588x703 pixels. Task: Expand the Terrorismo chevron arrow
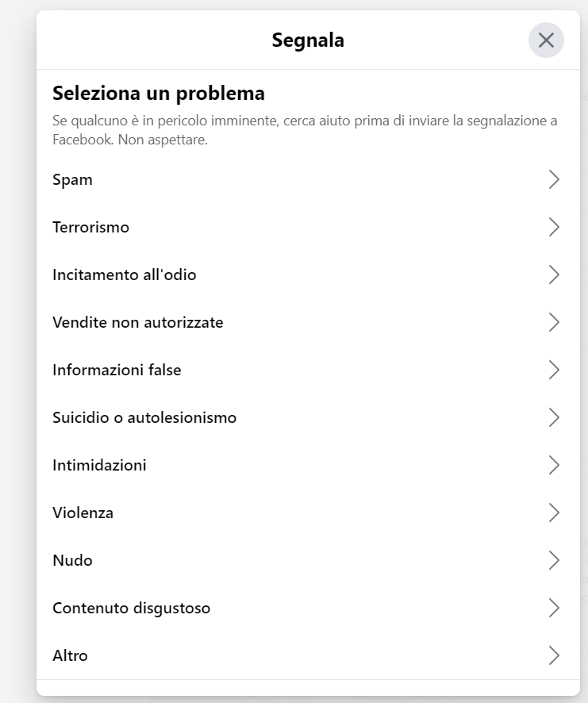tap(553, 227)
